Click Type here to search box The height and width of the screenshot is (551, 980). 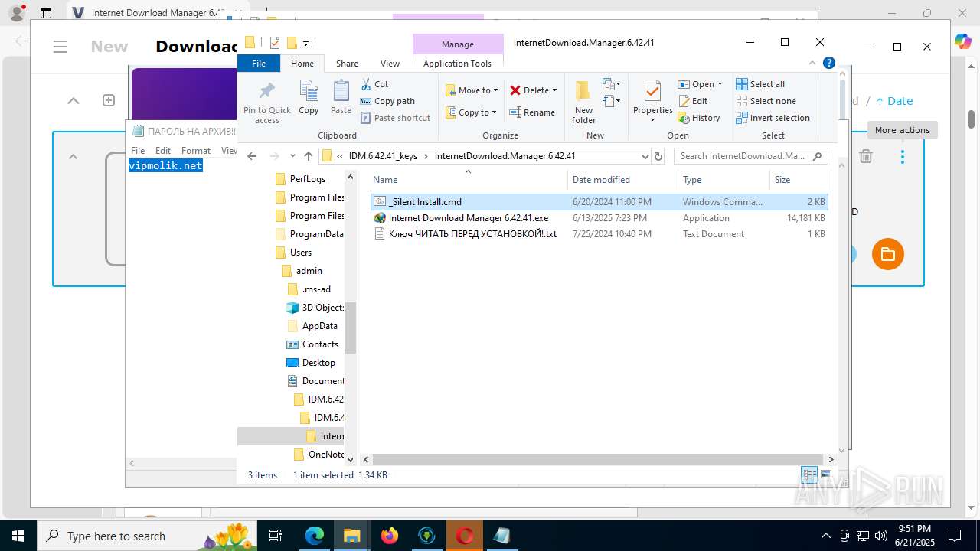147,536
